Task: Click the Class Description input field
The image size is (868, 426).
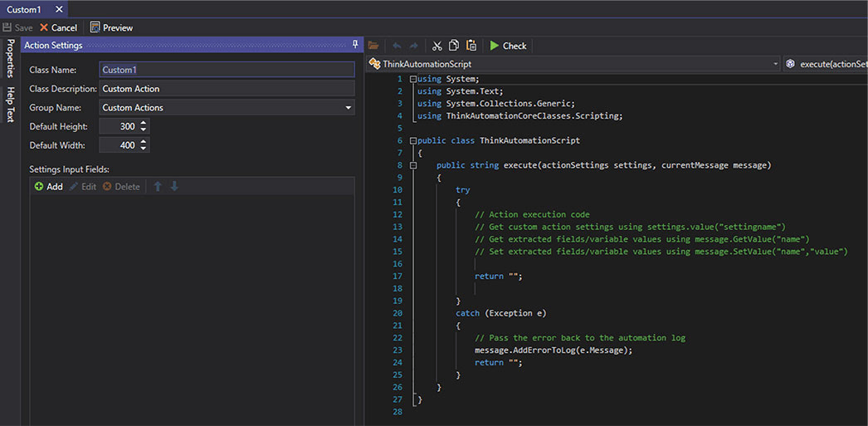Action: 227,89
